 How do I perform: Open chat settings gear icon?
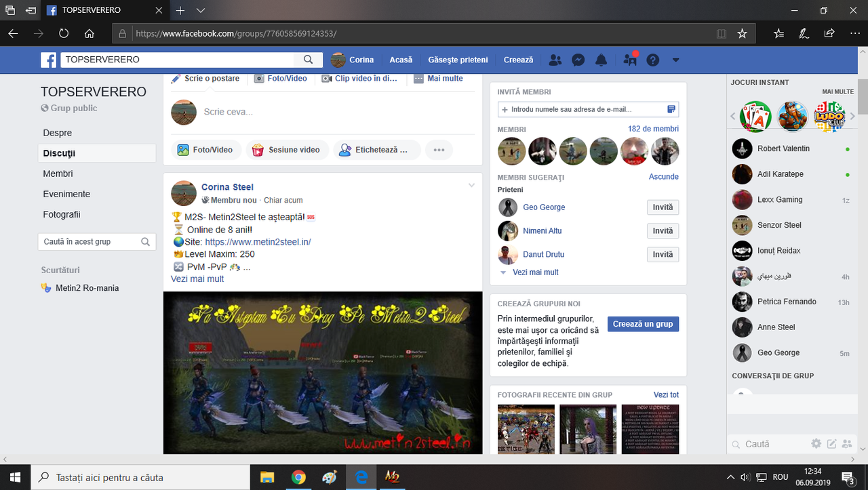(816, 444)
